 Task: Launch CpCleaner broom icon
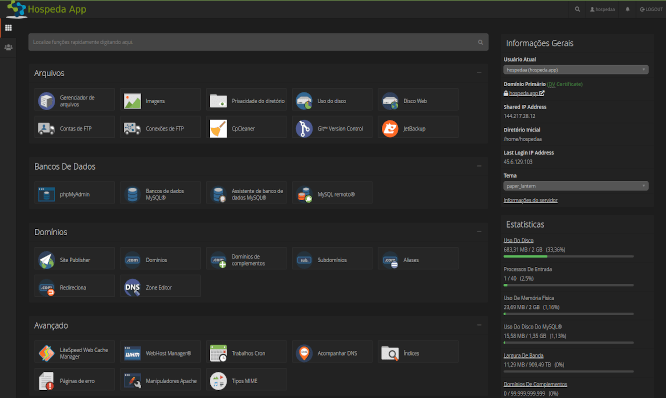pyautogui.click(x=218, y=128)
